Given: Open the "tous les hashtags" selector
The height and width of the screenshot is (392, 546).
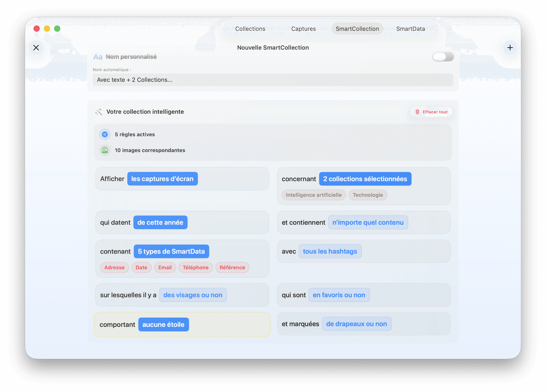Looking at the screenshot, I should (x=330, y=251).
